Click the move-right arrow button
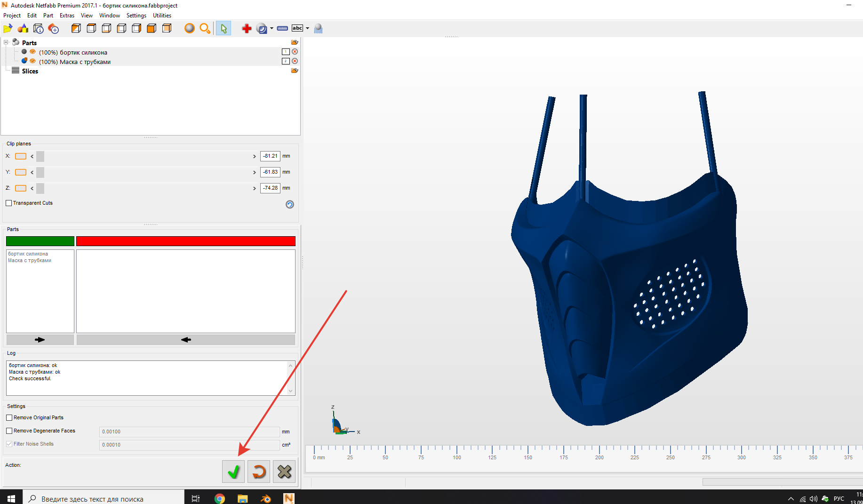 (40, 339)
